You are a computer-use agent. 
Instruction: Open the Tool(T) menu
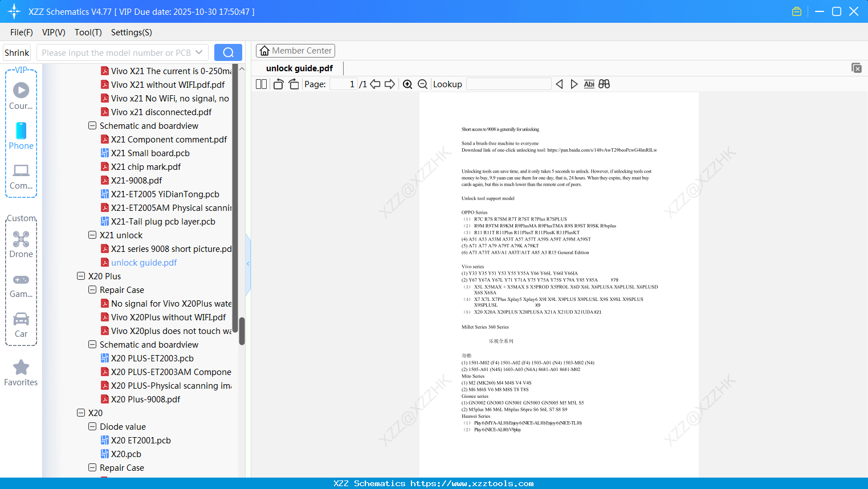[x=88, y=32]
